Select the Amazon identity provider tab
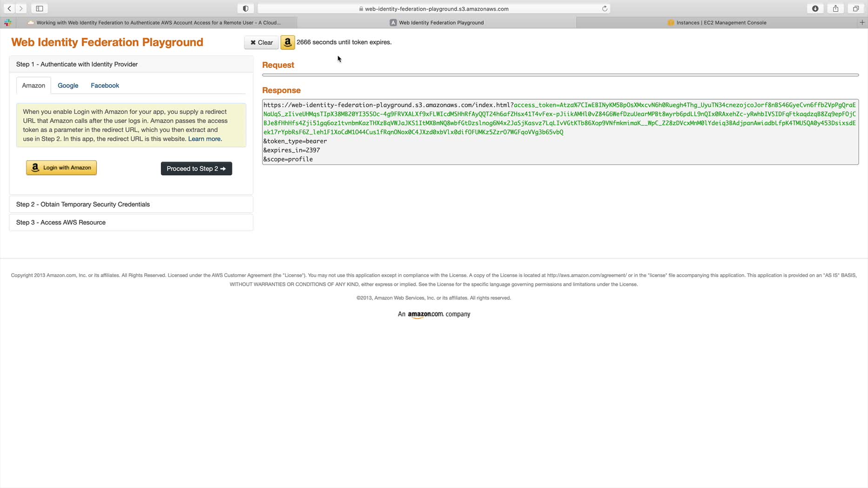This screenshot has width=868, height=488. tap(33, 86)
